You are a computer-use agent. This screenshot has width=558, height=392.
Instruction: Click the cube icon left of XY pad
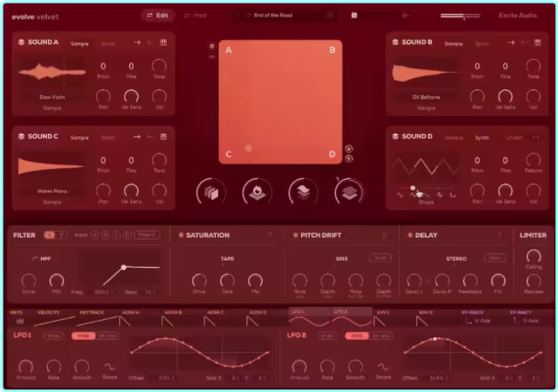click(212, 46)
